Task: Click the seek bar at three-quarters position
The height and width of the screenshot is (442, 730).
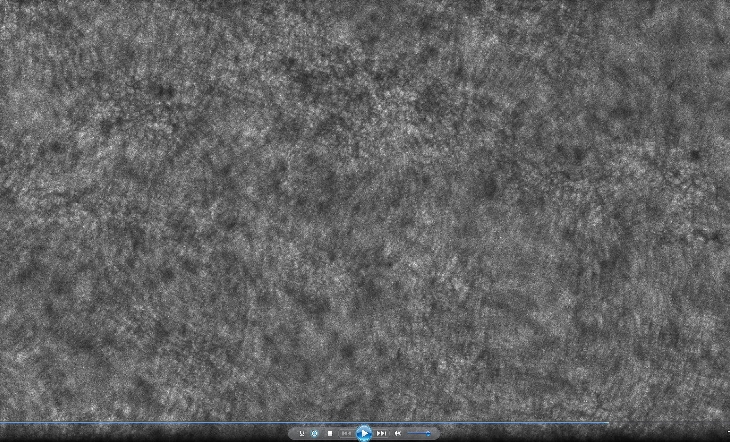Action: (x=547, y=423)
